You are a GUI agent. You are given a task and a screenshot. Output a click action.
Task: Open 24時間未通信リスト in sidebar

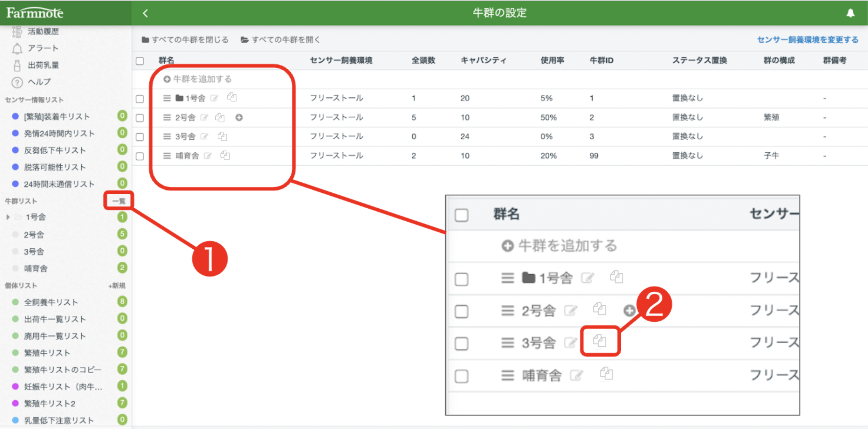tap(59, 184)
